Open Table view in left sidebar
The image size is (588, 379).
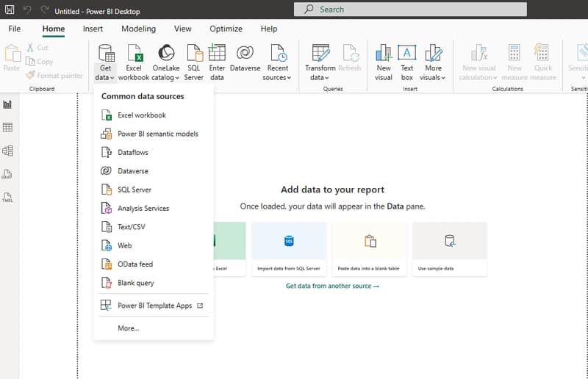(x=7, y=128)
